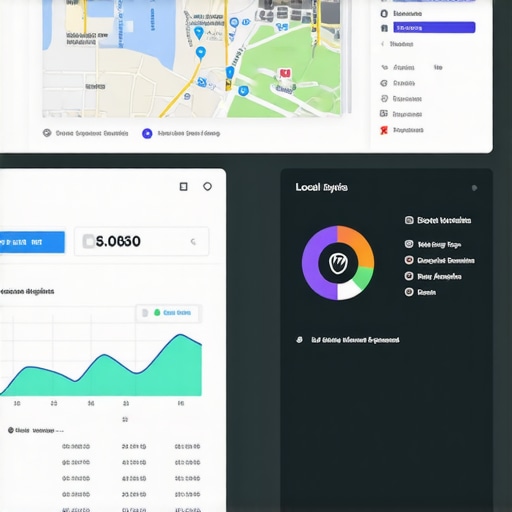The image size is (512, 512).
Task: Click the circular arrows icon above the grid icon
Action: pos(384,98)
